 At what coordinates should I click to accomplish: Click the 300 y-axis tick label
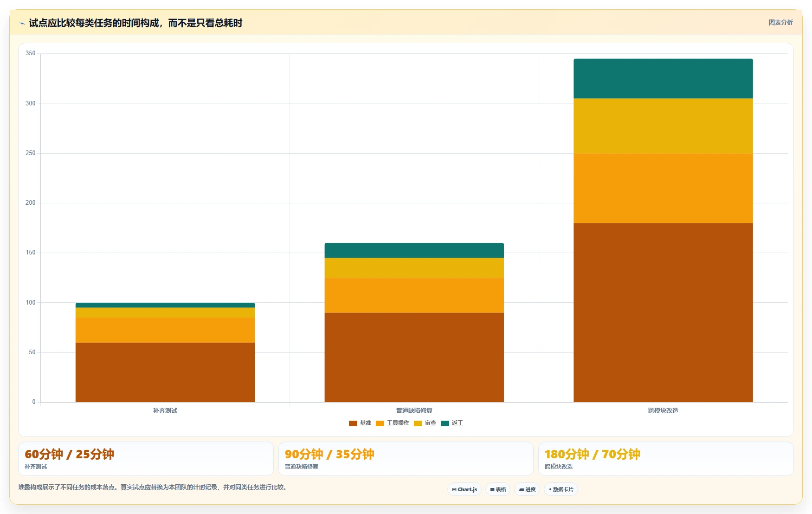(31, 104)
